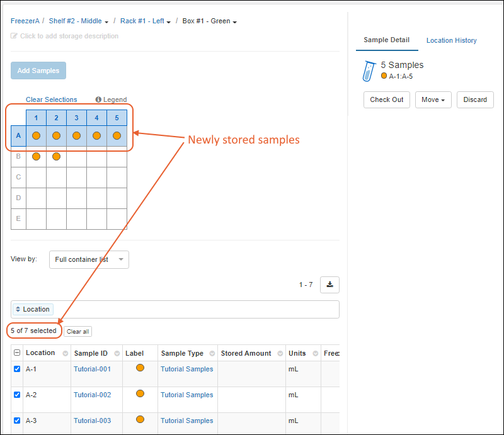Open the Tutorial-002 sample link
This screenshot has height=435, width=504.
pos(92,395)
